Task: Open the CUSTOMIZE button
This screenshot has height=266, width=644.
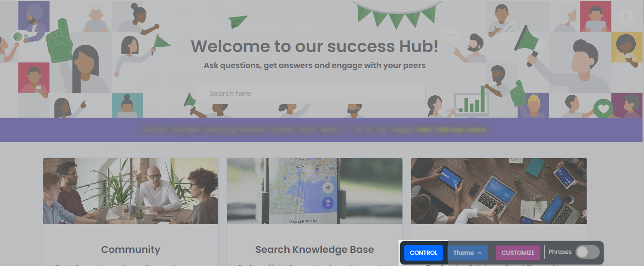Action: 518,253
